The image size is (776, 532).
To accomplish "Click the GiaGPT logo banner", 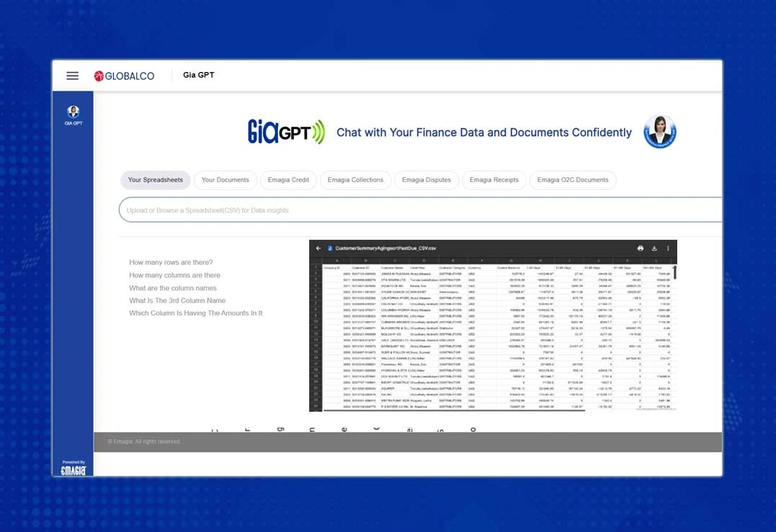I will point(286,132).
